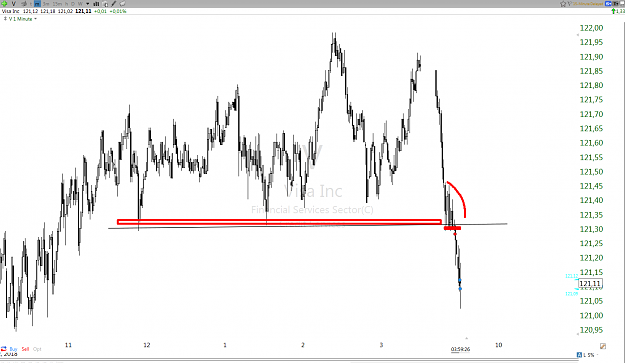
Task: Click the 121,11 current price label
Action: pos(590,284)
